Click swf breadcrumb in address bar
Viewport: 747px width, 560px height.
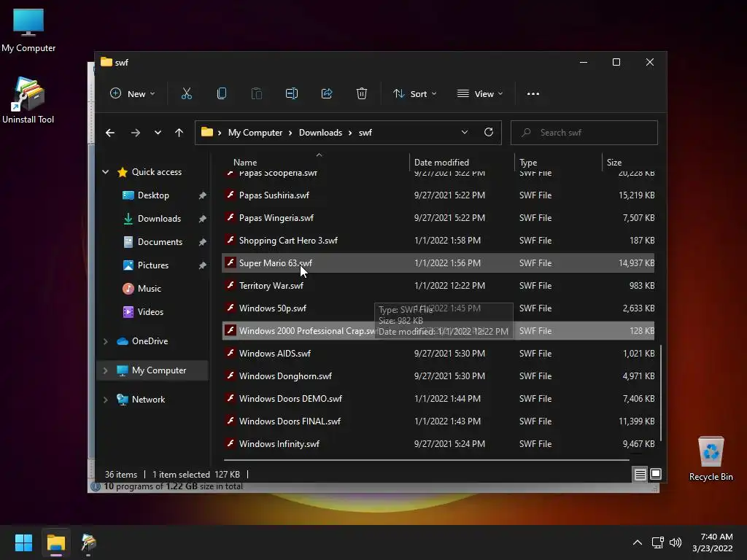[x=365, y=133]
